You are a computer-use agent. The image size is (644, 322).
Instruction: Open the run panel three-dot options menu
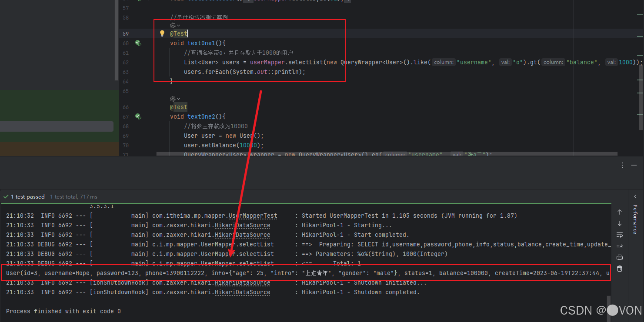[623, 165]
